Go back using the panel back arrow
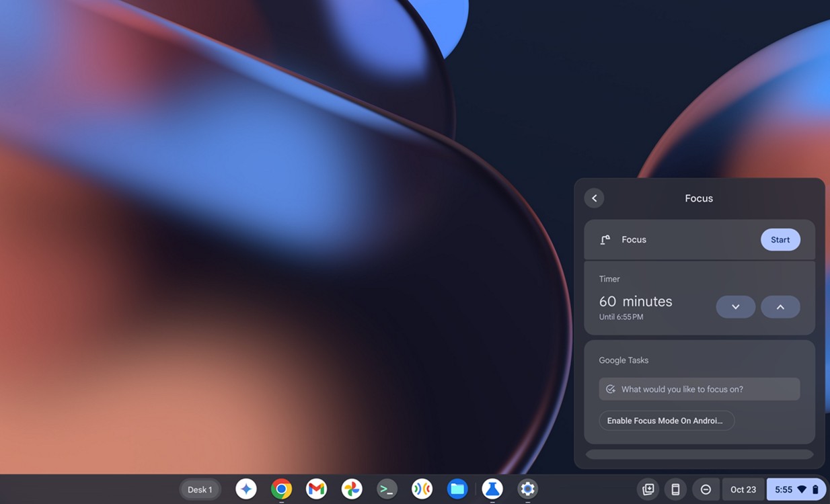830x504 pixels. tap(594, 198)
